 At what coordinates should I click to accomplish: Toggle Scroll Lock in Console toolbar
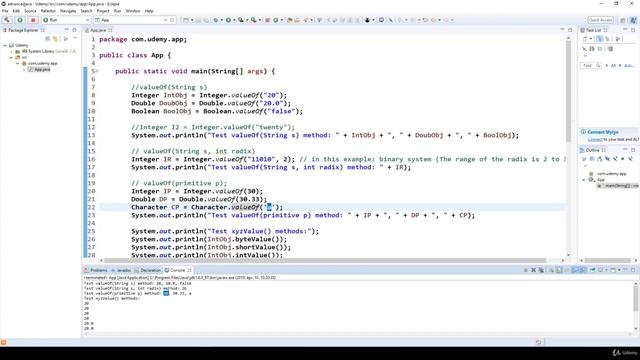[559, 270]
